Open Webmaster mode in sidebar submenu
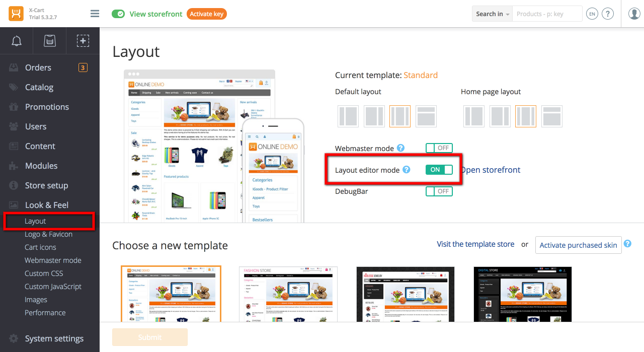The image size is (644, 352). pos(53,260)
